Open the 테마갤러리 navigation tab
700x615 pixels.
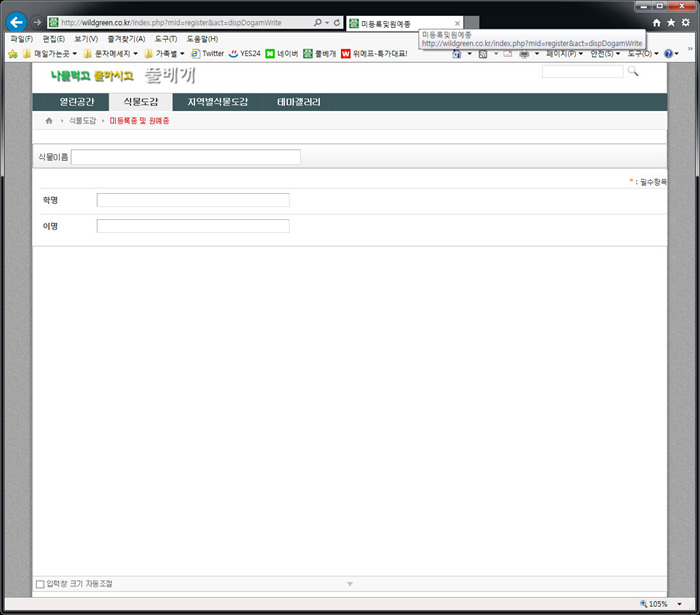pos(299,102)
